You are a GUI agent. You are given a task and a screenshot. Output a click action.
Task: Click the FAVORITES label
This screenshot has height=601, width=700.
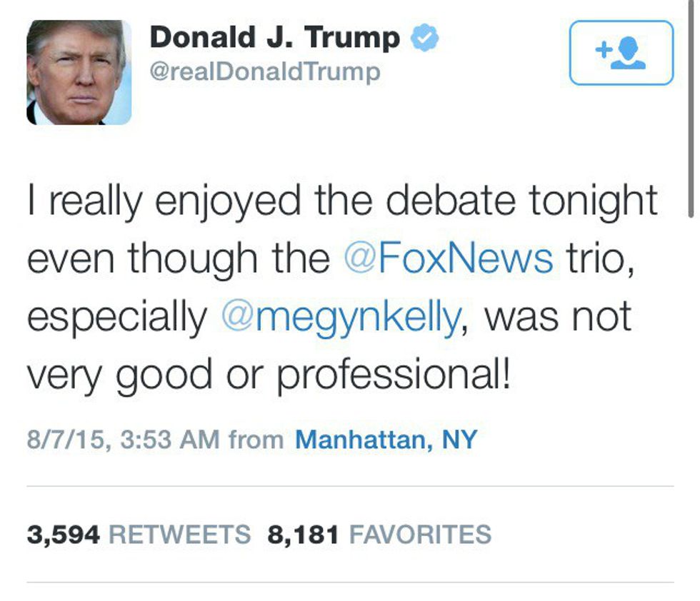(x=419, y=534)
